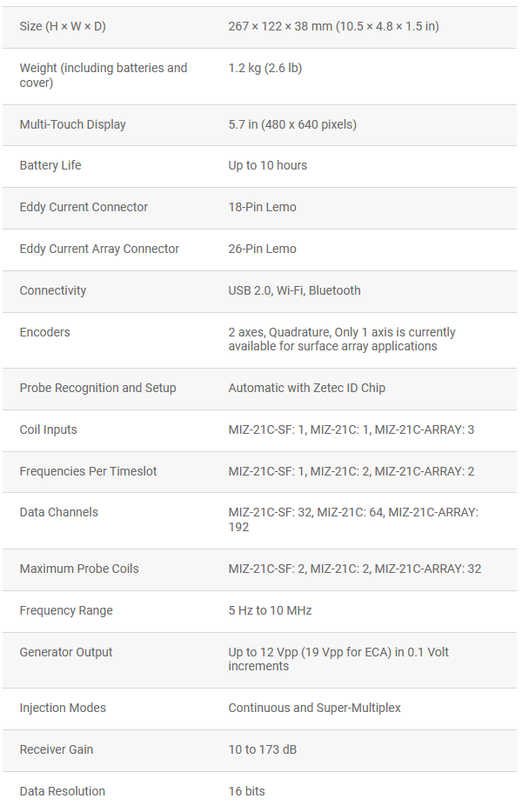Select the 18-Pin Lemo connector value
Viewport: 522px width, 812px height.
(262, 207)
